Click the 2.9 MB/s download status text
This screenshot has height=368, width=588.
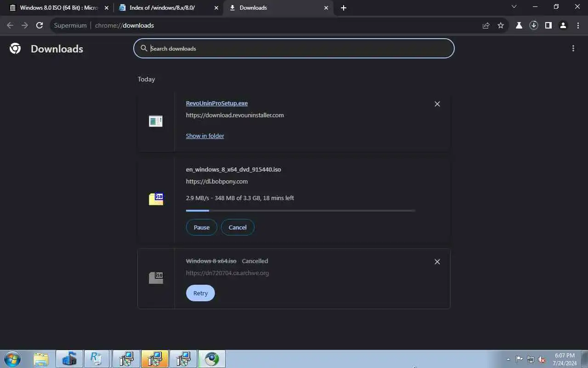[240, 198]
